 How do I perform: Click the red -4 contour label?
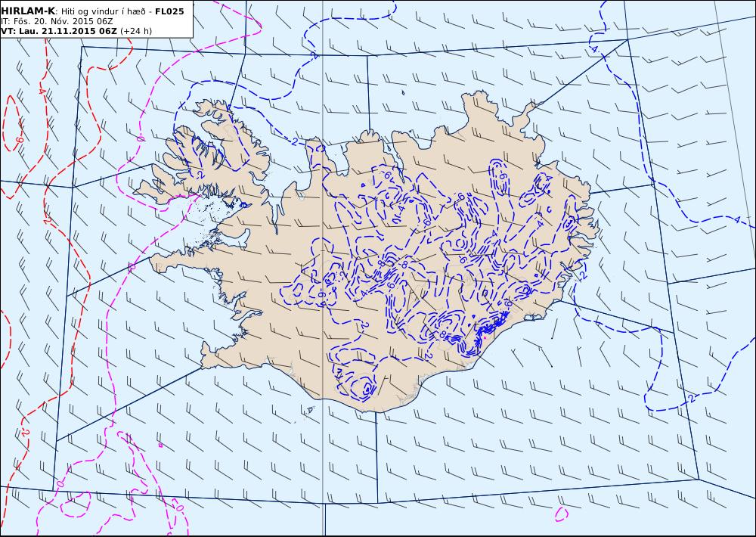(42, 91)
